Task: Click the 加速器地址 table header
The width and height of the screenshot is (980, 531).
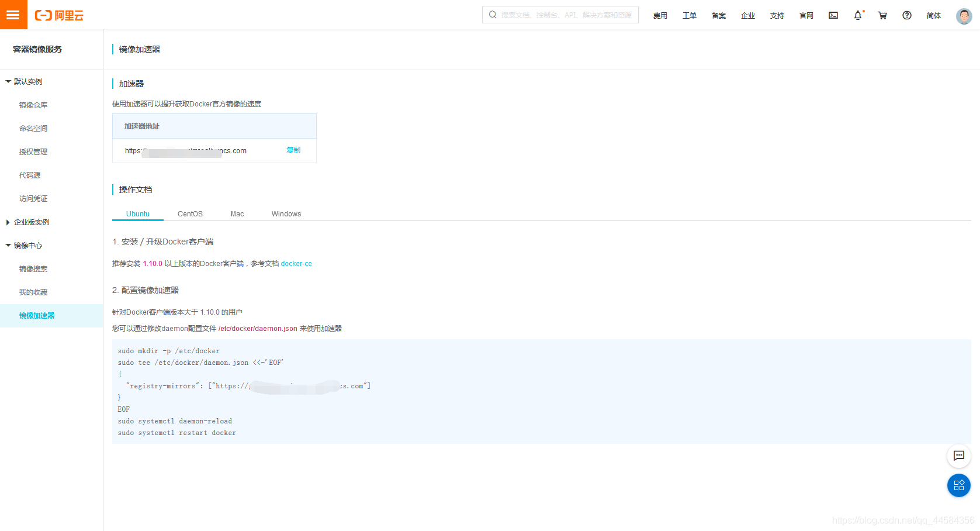Action: [214, 126]
